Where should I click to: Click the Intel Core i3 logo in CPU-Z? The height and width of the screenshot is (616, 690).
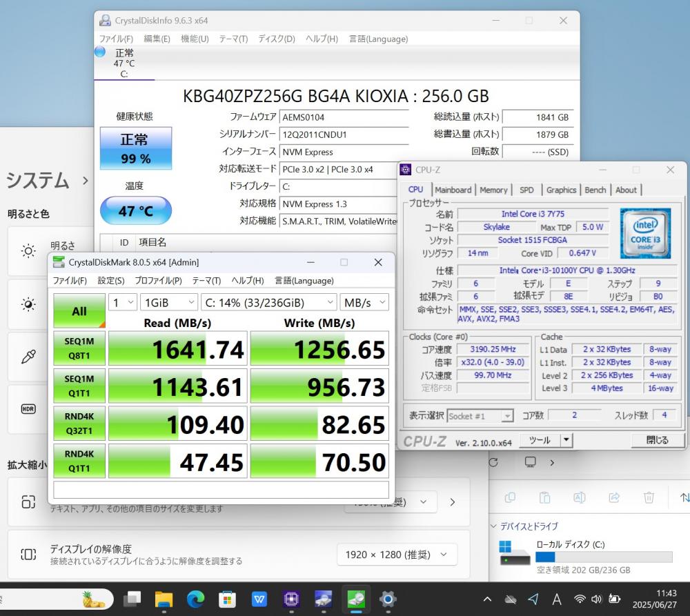(646, 233)
